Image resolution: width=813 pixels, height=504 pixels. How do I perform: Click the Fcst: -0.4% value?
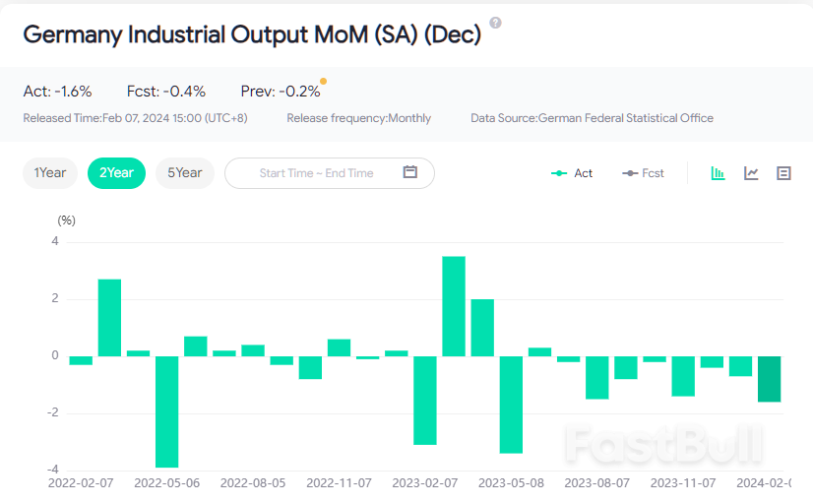pos(166,92)
